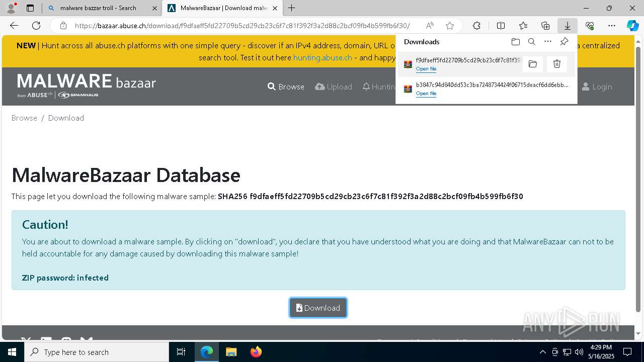The height and width of the screenshot is (362, 644).
Task: Close the malware bazzar troll Search tab
Action: [x=154, y=8]
